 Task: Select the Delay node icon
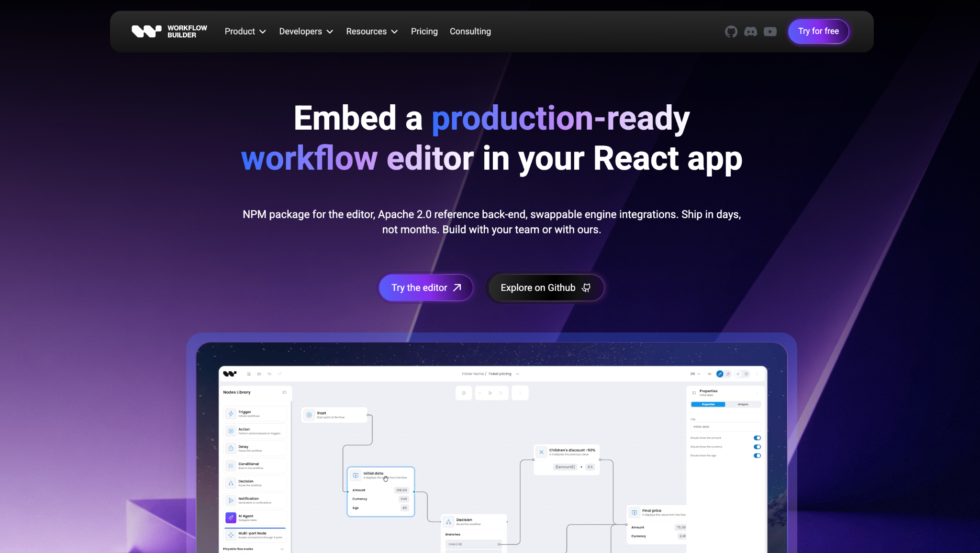231,448
